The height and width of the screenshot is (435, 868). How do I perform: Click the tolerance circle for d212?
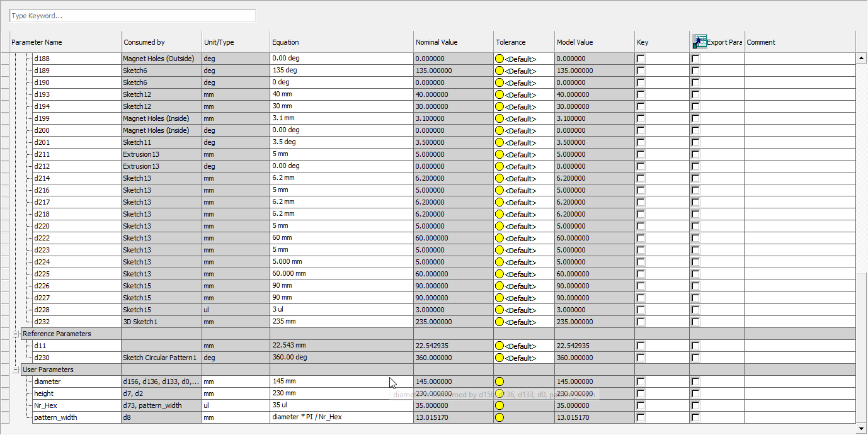point(500,166)
